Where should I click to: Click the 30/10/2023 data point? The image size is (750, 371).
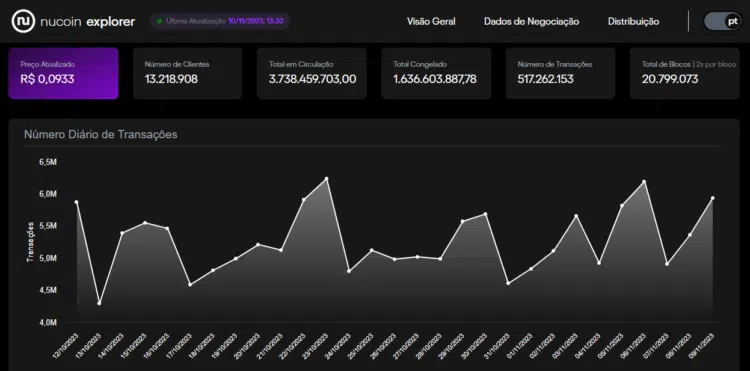pos(485,214)
